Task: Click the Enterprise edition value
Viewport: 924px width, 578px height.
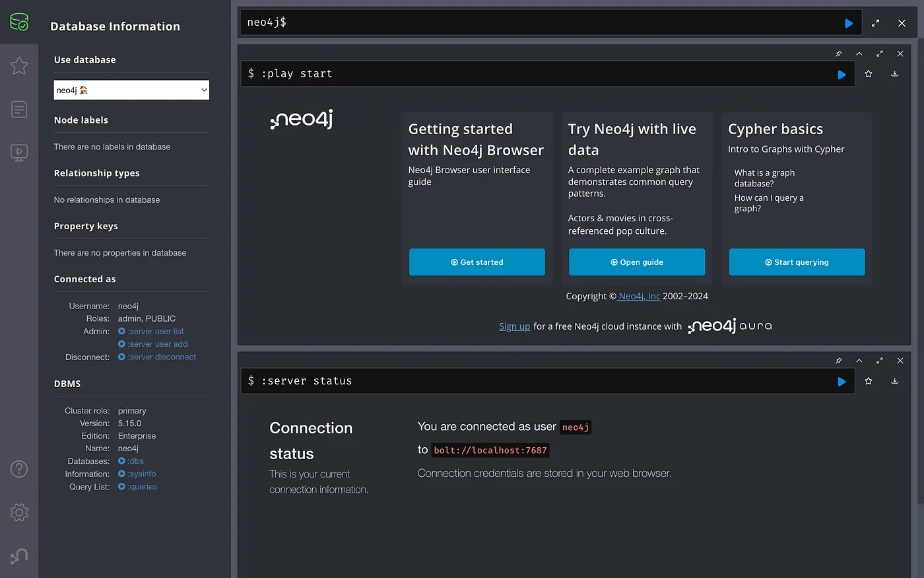Action: [x=137, y=436]
